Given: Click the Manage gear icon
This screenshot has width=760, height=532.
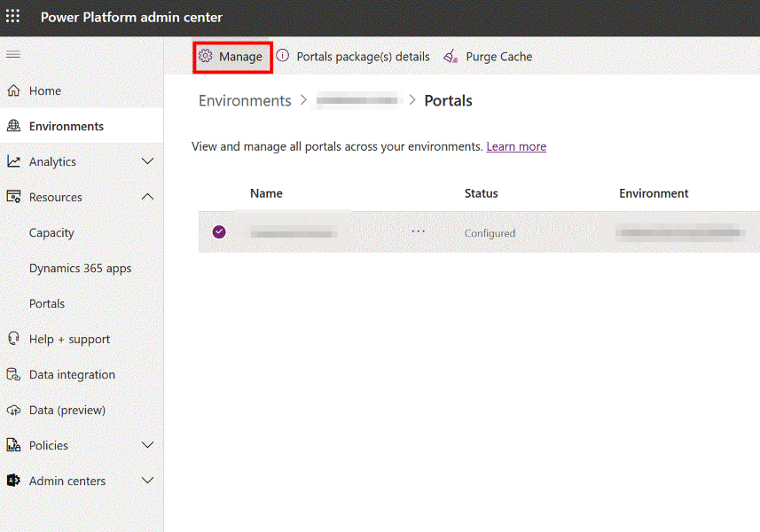Looking at the screenshot, I should [205, 56].
